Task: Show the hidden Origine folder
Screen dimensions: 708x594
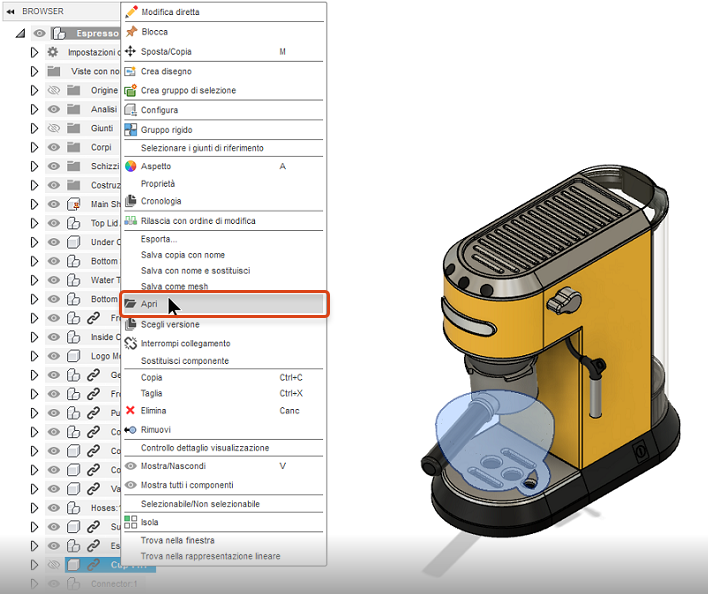Action: point(54,90)
